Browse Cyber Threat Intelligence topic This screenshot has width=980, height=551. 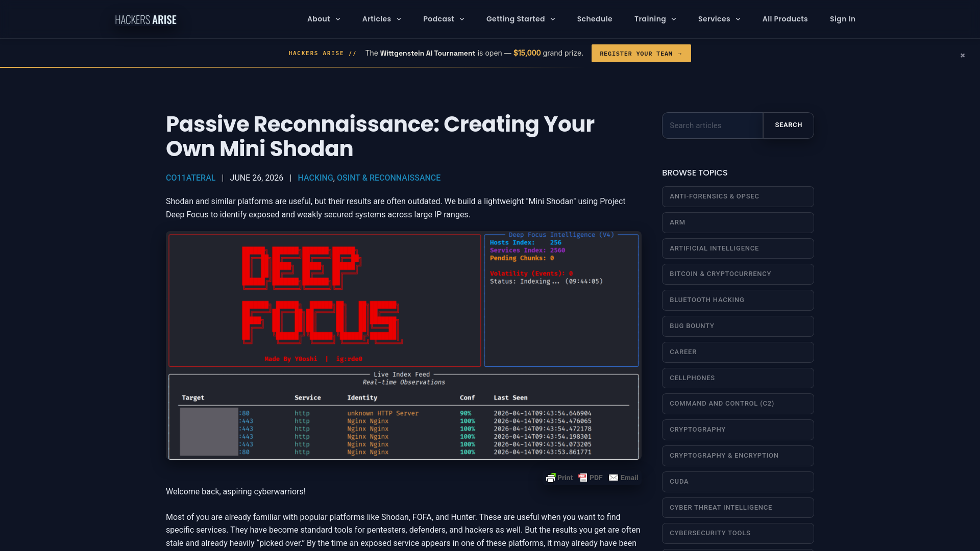pos(738,508)
